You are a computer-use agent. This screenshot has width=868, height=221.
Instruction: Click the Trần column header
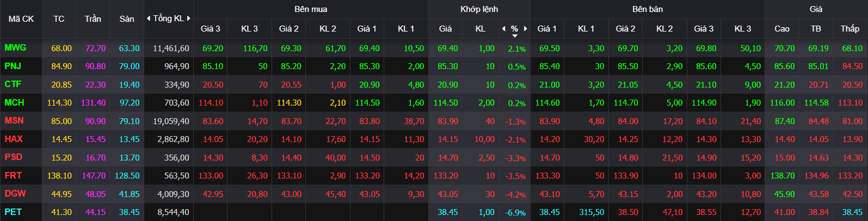[x=93, y=19]
